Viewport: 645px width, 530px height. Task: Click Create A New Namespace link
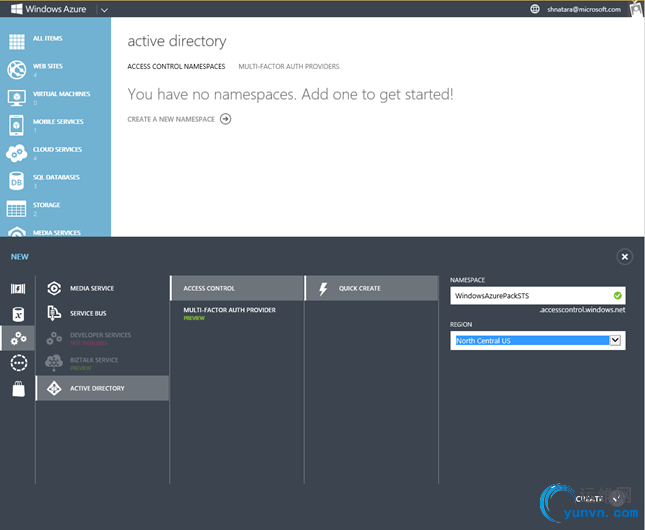point(171,119)
